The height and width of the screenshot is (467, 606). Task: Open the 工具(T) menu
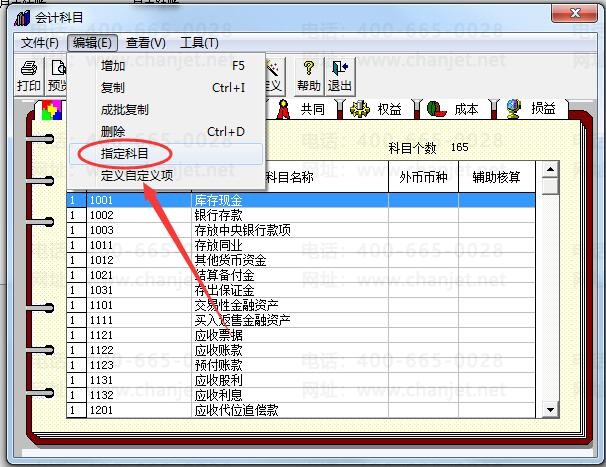coord(199,43)
